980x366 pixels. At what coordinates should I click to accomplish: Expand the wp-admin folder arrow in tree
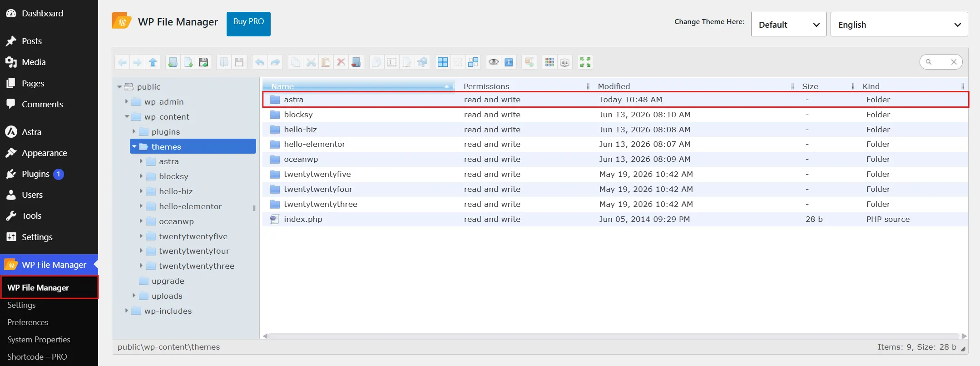[x=126, y=101]
